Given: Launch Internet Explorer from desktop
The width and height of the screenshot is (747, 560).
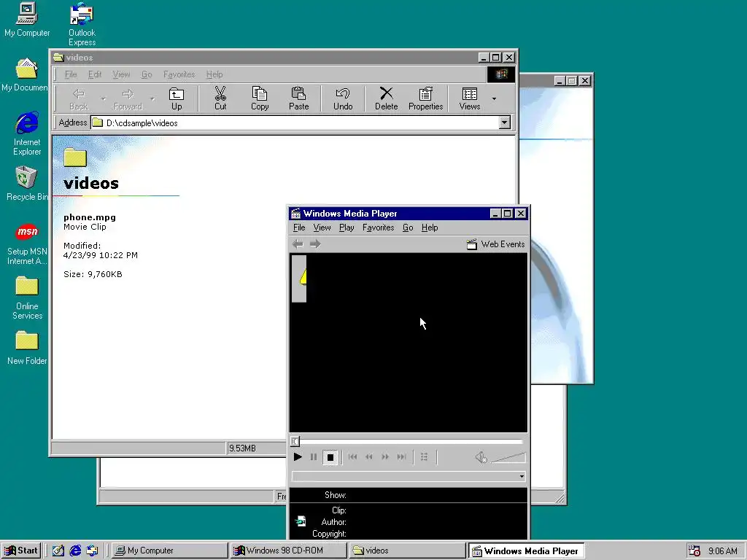Looking at the screenshot, I should [x=27, y=134].
